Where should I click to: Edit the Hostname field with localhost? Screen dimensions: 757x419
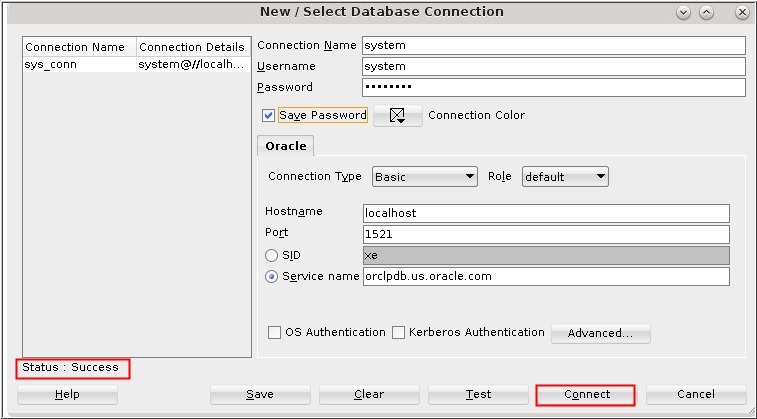pos(546,213)
